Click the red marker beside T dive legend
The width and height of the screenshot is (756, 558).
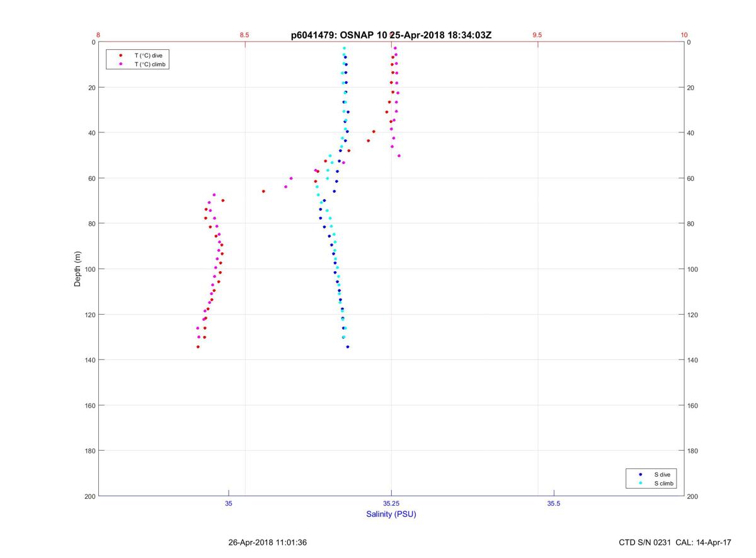click(120, 55)
